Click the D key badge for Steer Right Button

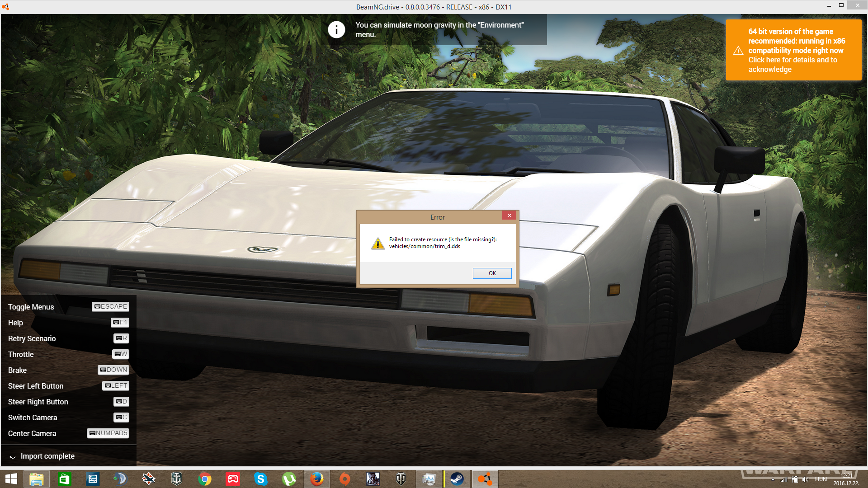click(121, 401)
